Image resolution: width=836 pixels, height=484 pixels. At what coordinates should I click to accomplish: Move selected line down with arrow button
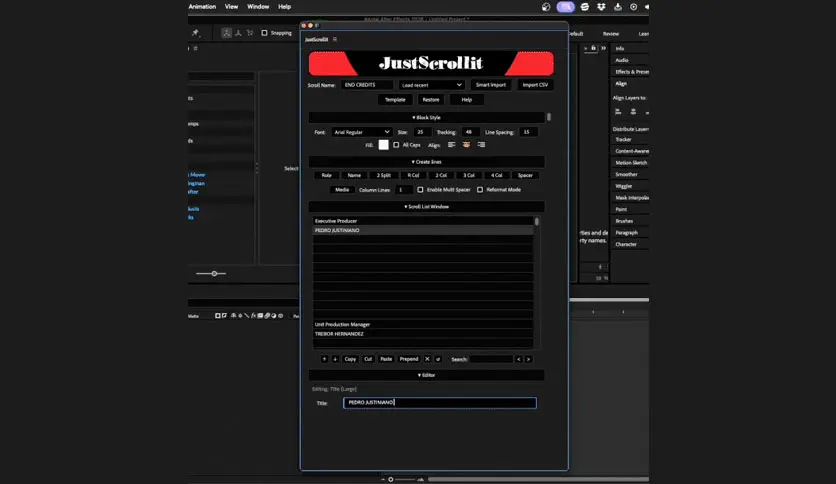335,359
